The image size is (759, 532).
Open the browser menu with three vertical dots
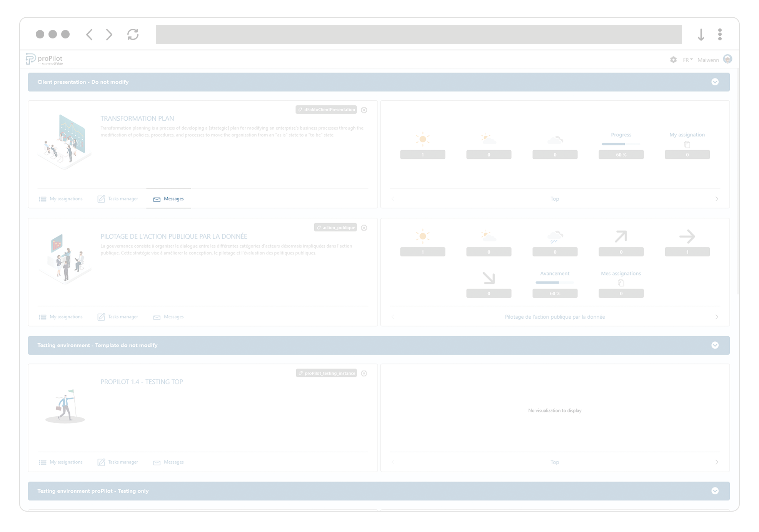[x=720, y=35]
